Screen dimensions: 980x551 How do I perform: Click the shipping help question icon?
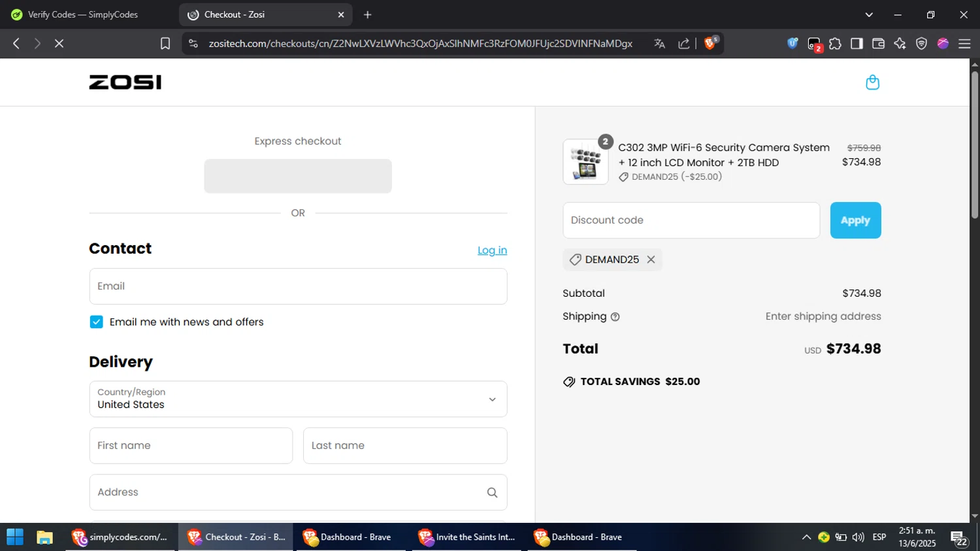point(615,317)
